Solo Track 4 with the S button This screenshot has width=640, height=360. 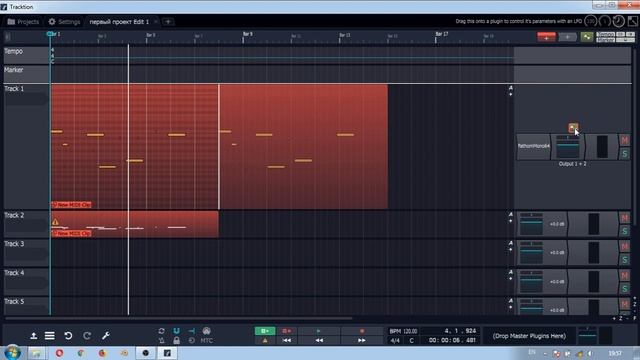(x=624, y=289)
